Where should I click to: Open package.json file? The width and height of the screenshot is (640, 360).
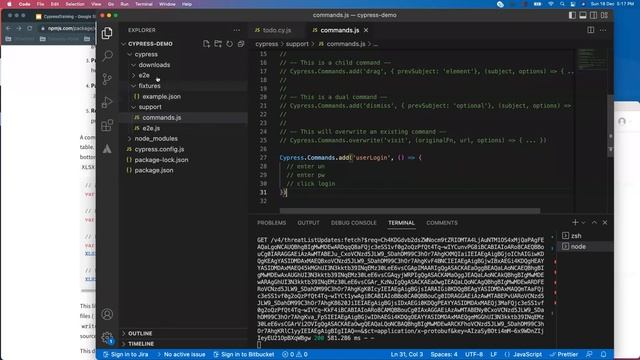(154, 171)
